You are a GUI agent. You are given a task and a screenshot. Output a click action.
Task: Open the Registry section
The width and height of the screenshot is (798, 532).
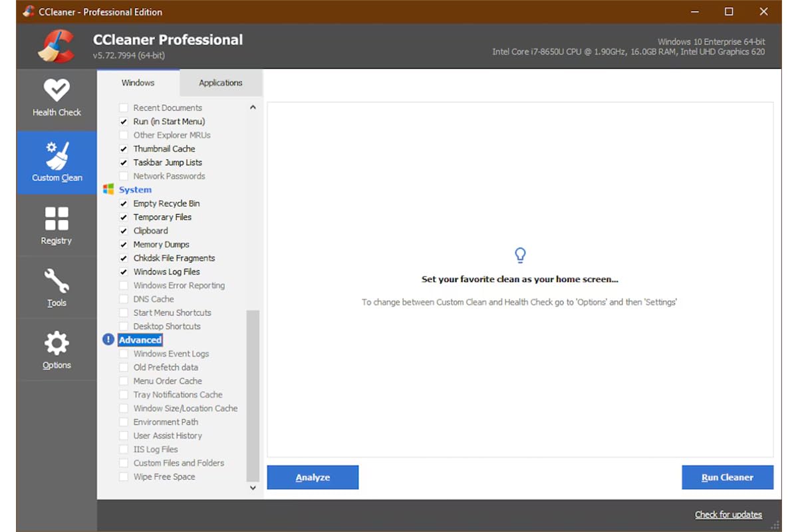(57, 225)
